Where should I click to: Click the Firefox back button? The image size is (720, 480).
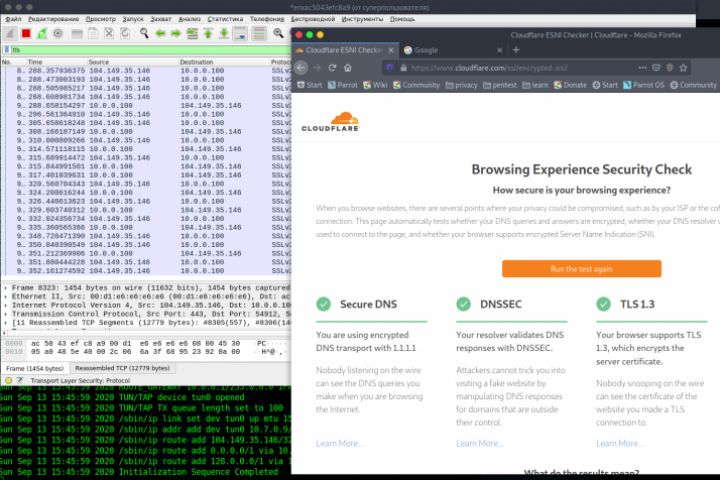301,68
